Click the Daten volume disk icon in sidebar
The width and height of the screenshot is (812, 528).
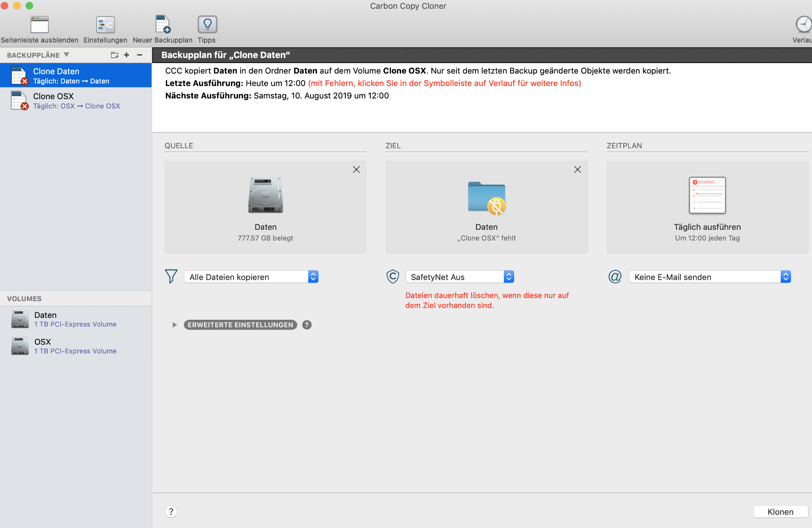(x=20, y=319)
